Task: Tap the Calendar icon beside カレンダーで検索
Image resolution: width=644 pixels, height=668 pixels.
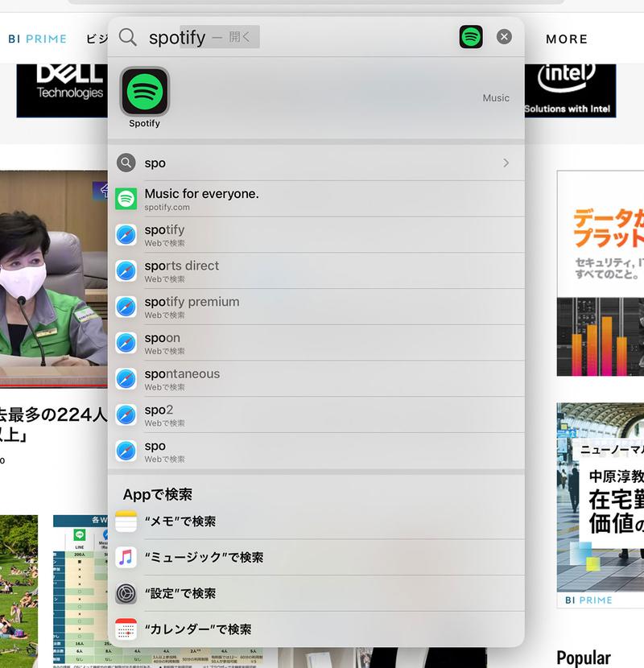Action: click(x=126, y=629)
